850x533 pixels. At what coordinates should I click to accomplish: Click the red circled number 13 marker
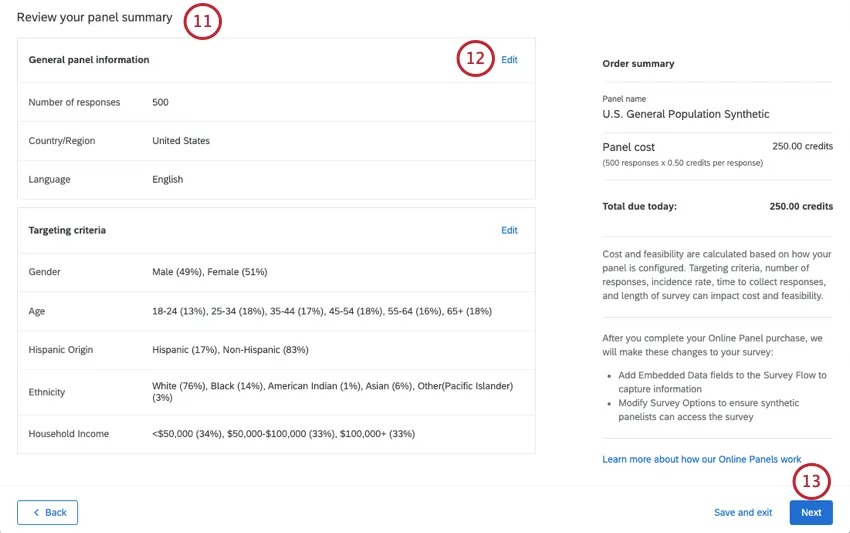[x=811, y=482]
